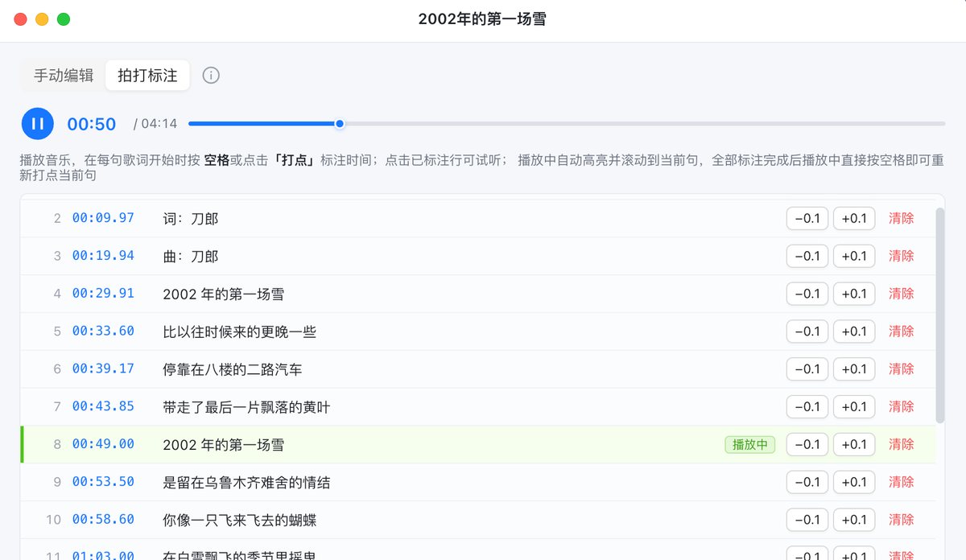Click −0.1 for 你像一只飞来飞去的蝴蝶

807,520
